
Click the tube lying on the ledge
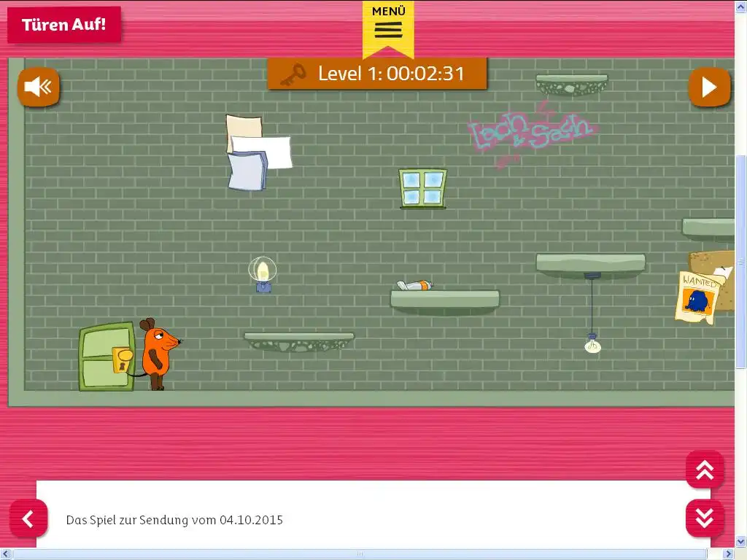click(415, 285)
